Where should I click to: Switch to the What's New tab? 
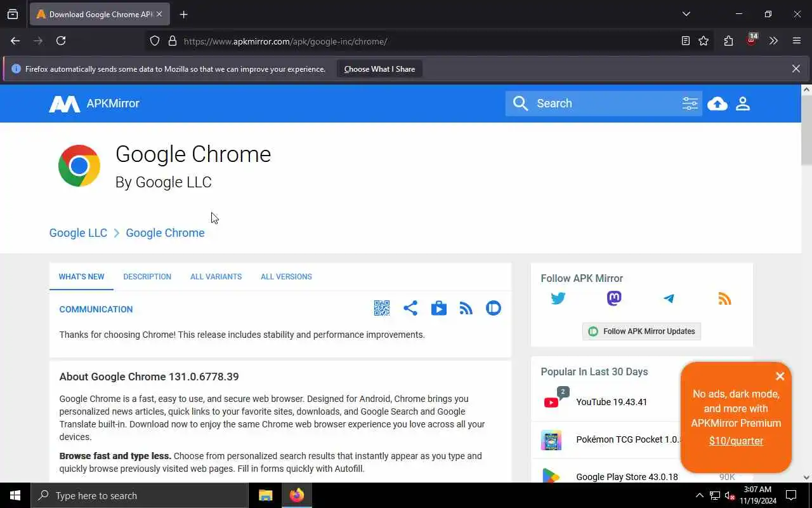(x=81, y=277)
